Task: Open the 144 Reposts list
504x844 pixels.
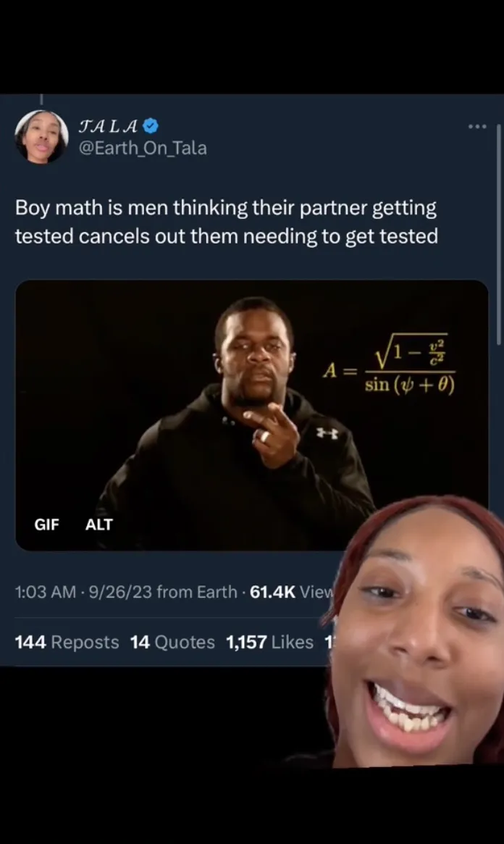Action: pyautogui.click(x=67, y=642)
